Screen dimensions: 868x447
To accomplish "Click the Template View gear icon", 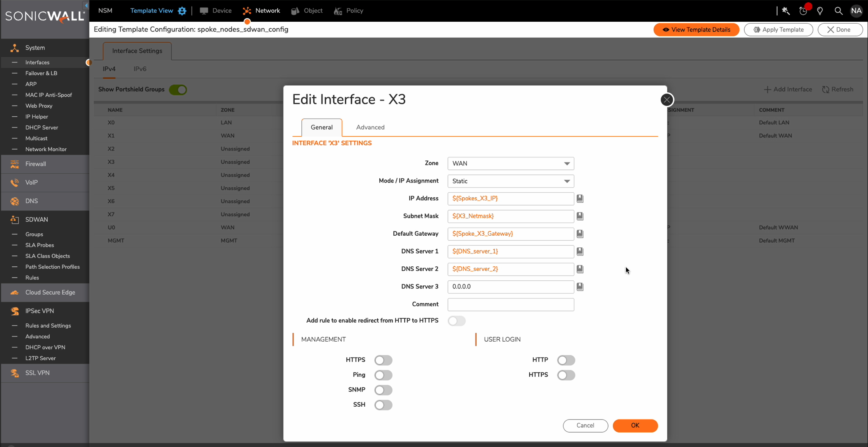I will [x=182, y=11].
